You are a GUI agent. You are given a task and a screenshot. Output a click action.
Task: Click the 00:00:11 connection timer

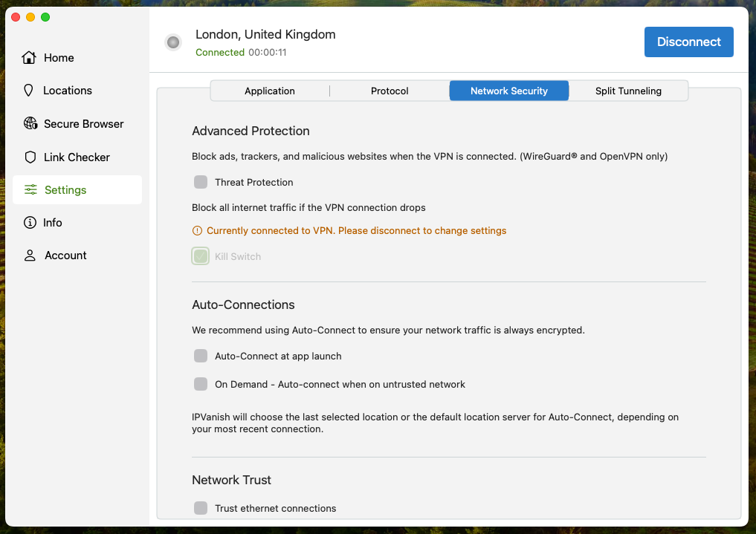pos(268,53)
